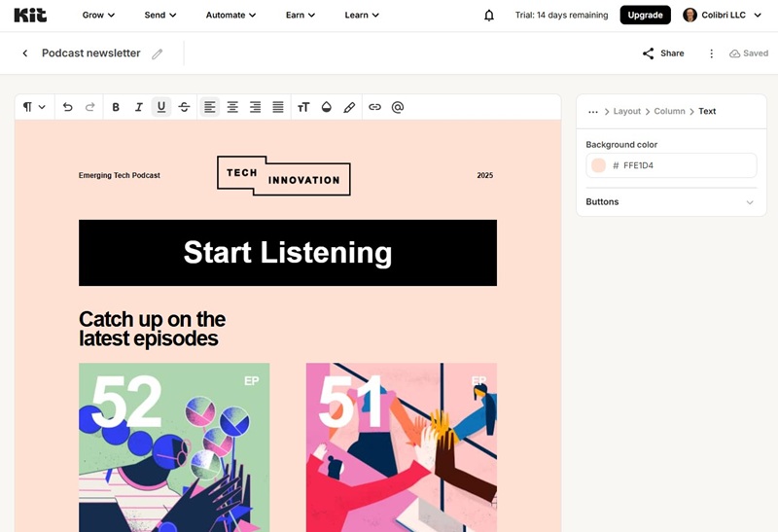Click the @ personalization icon
Screen dimensions: 778x532
(x=398, y=107)
